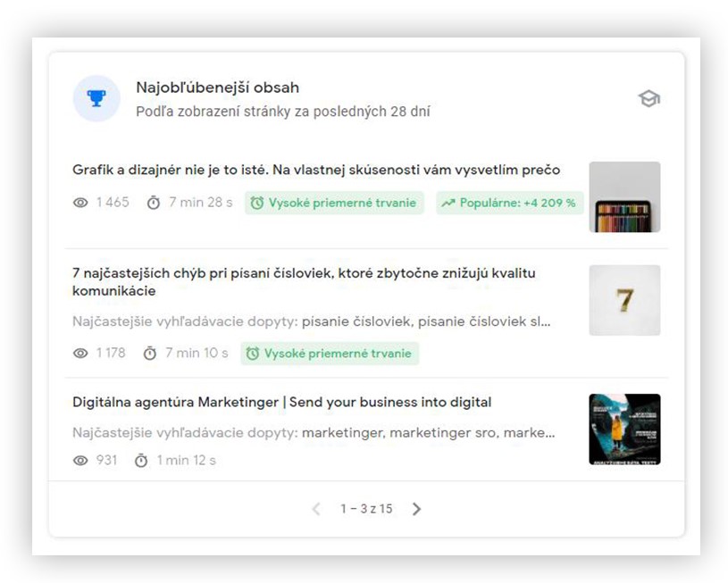Click the subtitle Podľa zobrazení stránky za posledných 28 dní
Image resolution: width=728 pixels, height=583 pixels.
click(x=283, y=112)
